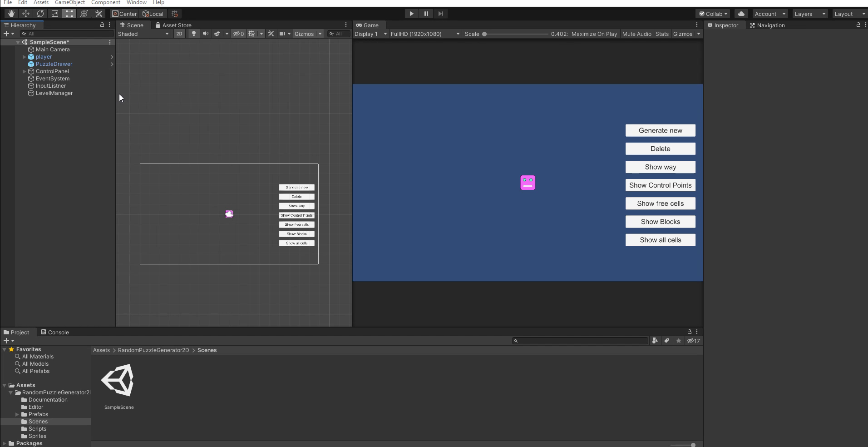Open Hierarchy panel options menu
Image resolution: width=868 pixels, height=447 pixels.
pos(109,25)
